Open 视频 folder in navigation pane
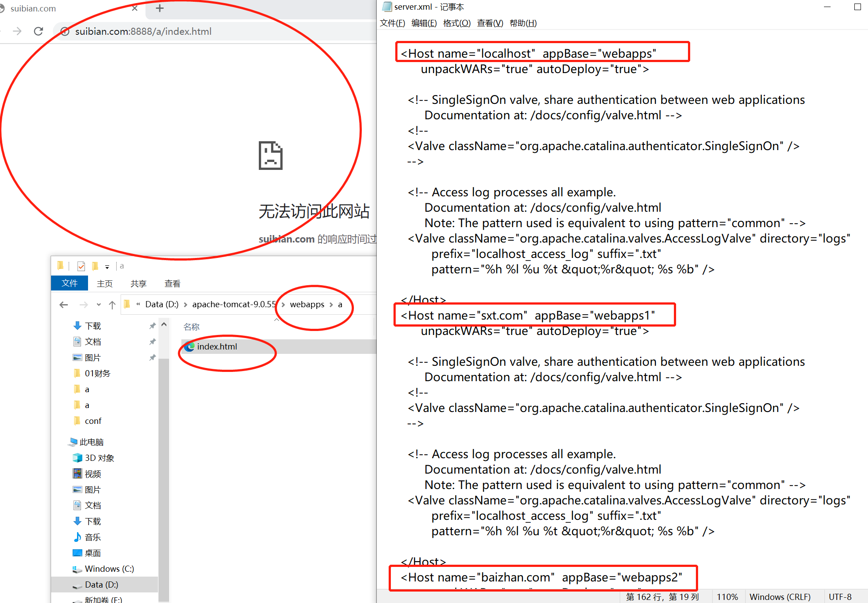This screenshot has width=868, height=603. coord(93,474)
